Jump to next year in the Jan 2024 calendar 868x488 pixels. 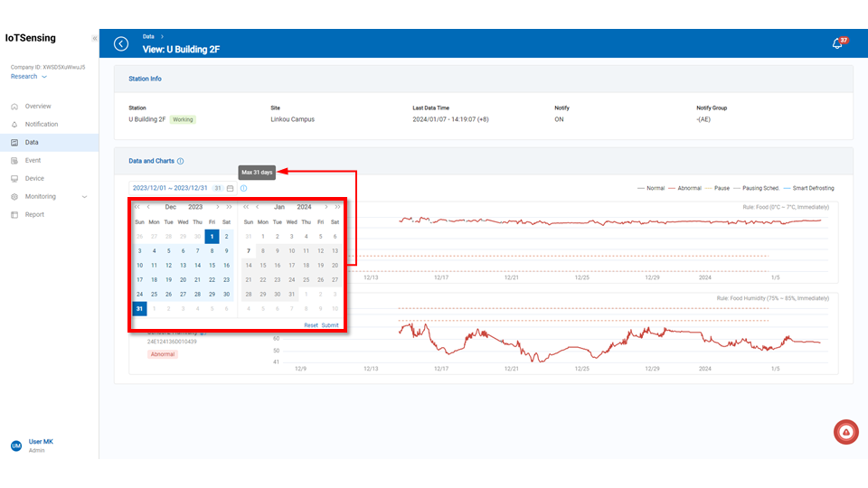[337, 207]
